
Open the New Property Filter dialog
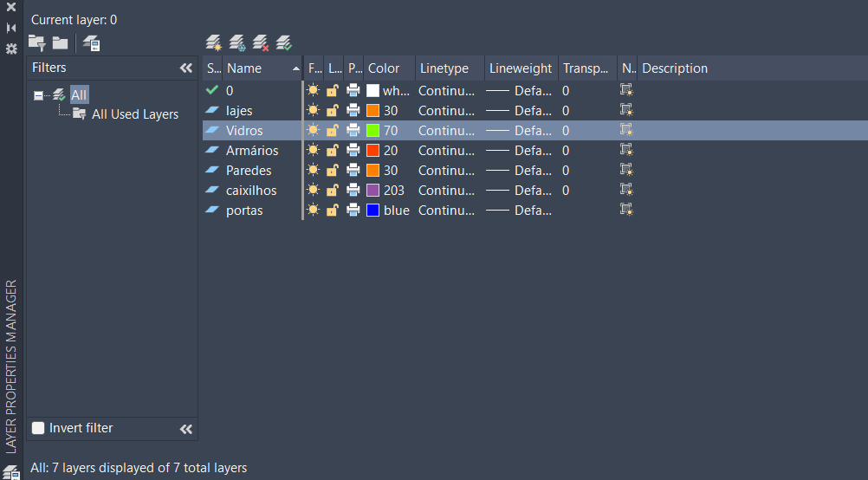pyautogui.click(x=36, y=42)
